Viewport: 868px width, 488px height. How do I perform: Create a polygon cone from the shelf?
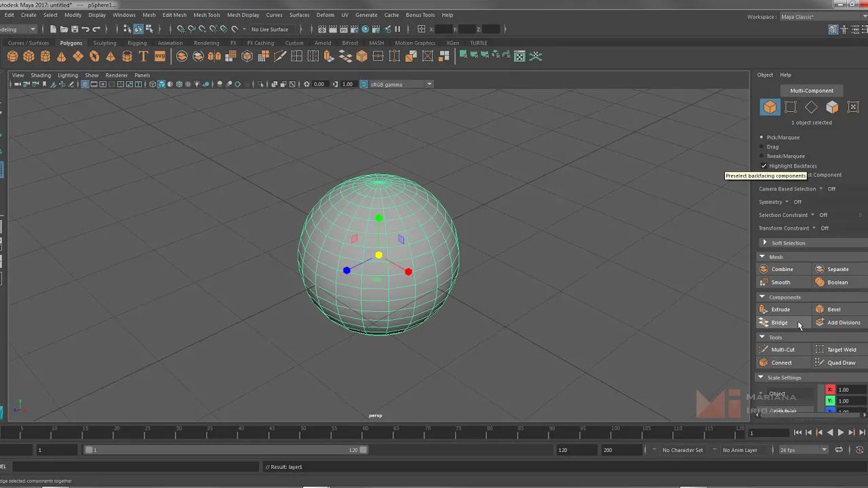click(x=62, y=56)
